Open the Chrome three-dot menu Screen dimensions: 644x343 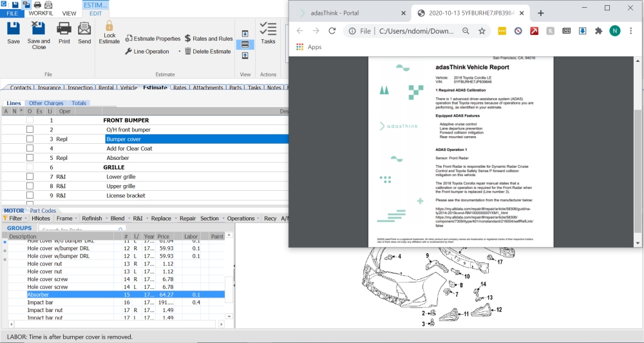(x=631, y=31)
